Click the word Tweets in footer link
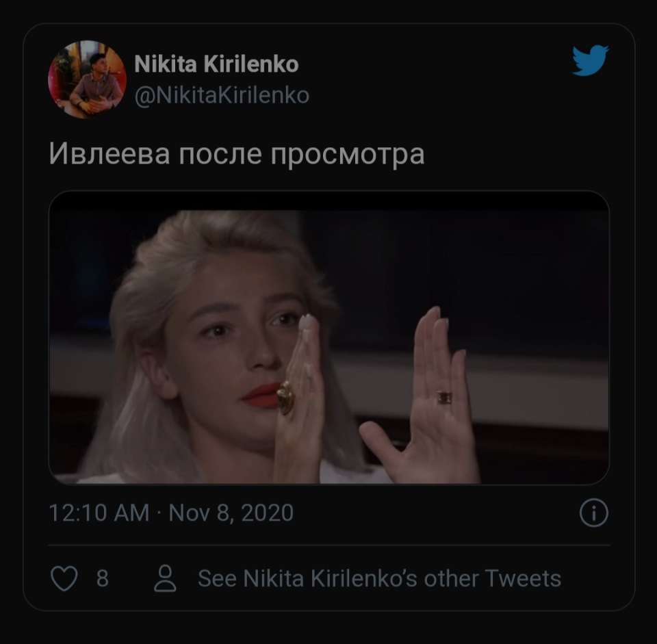 pos(522,579)
